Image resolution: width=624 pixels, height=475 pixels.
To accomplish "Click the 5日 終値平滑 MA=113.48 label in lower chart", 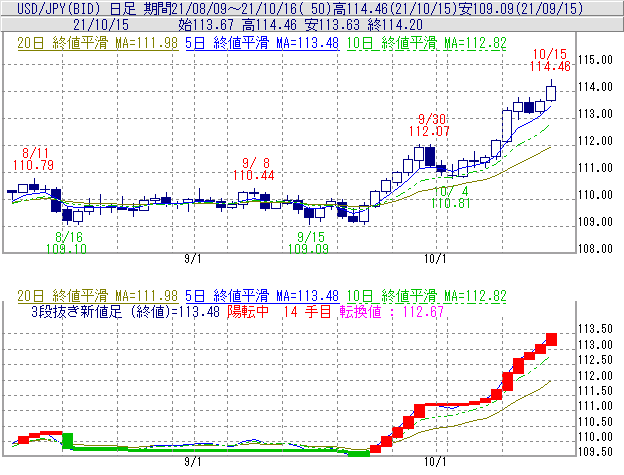I will [262, 296].
